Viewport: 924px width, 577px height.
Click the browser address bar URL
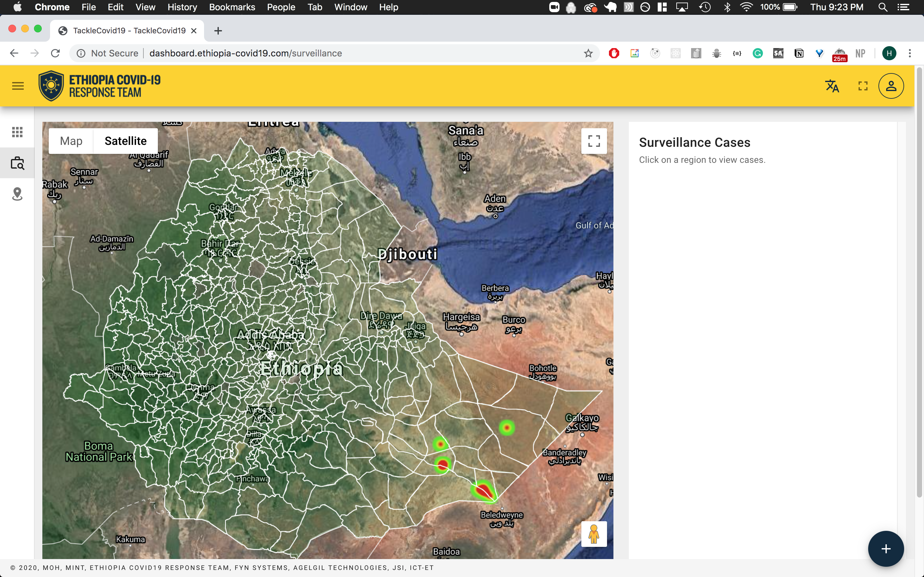point(245,54)
